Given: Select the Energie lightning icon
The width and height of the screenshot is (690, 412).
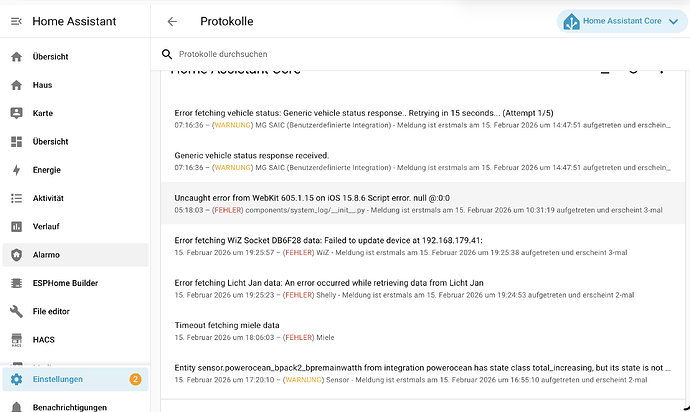Looking at the screenshot, I should click(x=16, y=170).
